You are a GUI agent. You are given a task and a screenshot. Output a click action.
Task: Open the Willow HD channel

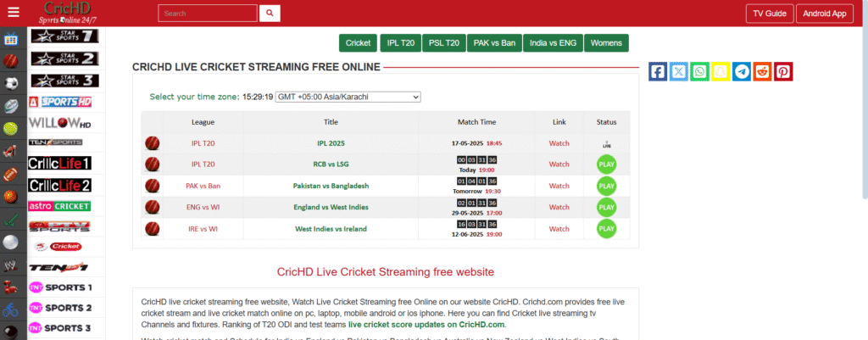pyautogui.click(x=59, y=122)
